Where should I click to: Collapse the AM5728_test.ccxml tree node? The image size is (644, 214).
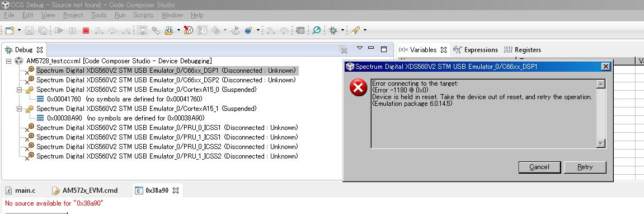[x=8, y=61]
